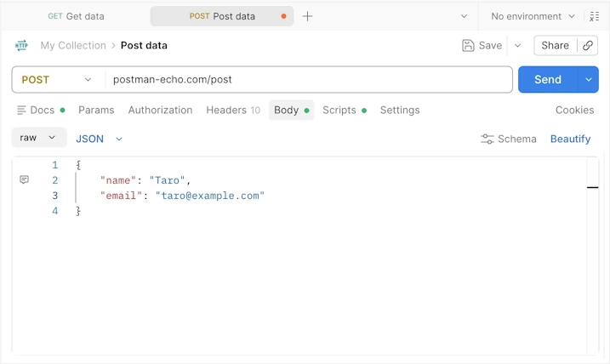This screenshot has width=610, height=364.
Task: Open the Docs tab
Action: coord(41,111)
